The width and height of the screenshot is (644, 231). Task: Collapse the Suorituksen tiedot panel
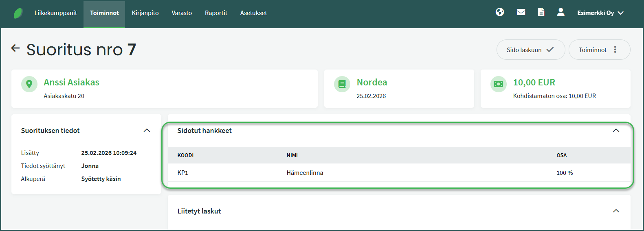point(147,131)
